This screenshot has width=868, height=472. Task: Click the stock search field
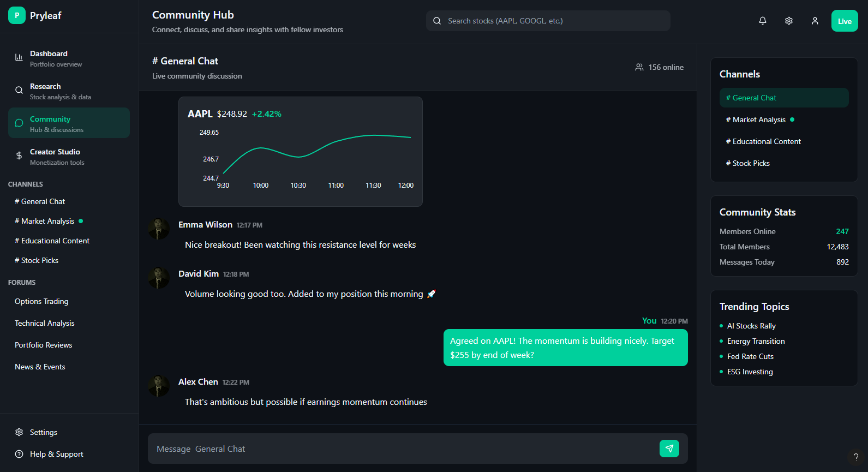[548, 20]
